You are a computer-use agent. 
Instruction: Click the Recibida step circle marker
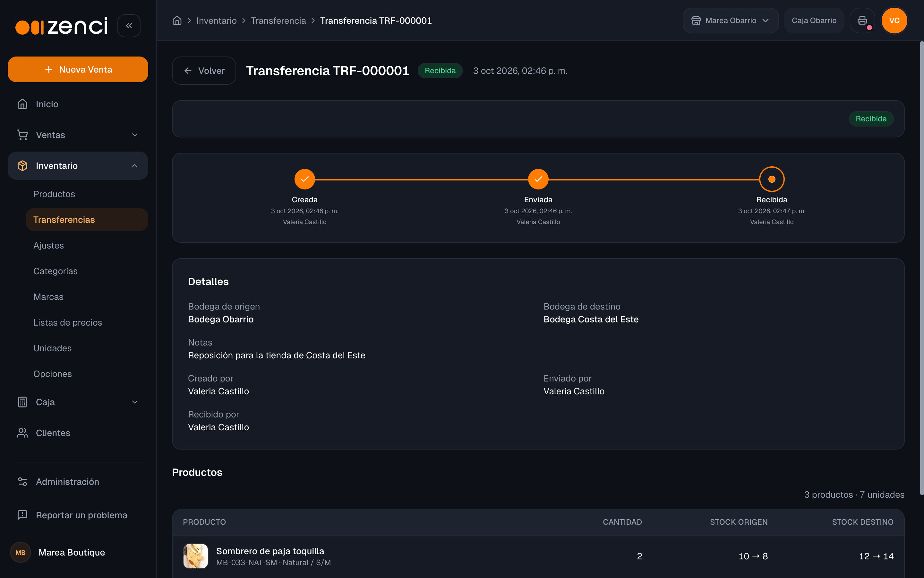point(772,179)
